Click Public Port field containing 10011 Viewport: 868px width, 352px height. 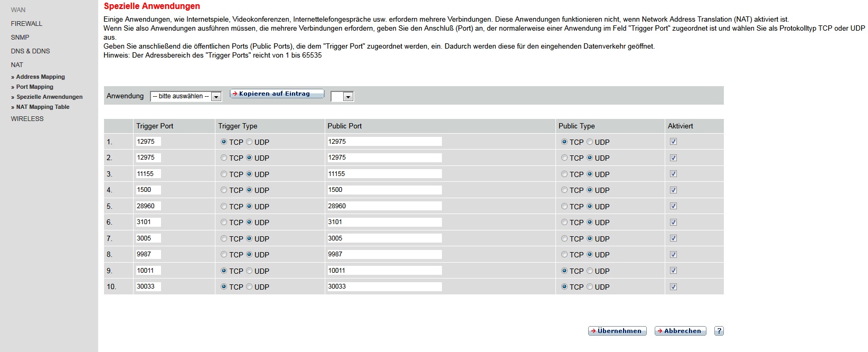coord(384,271)
